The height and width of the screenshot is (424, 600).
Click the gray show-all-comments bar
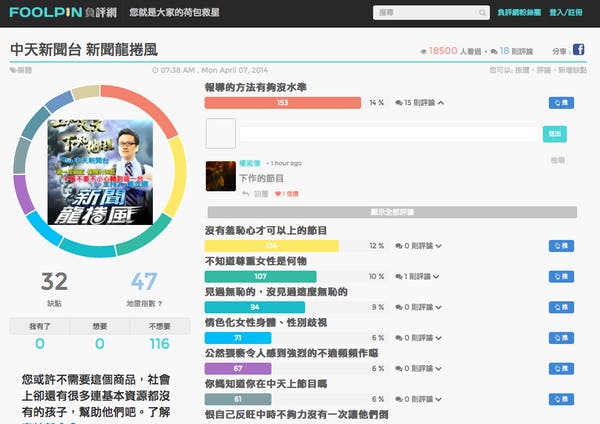392,212
